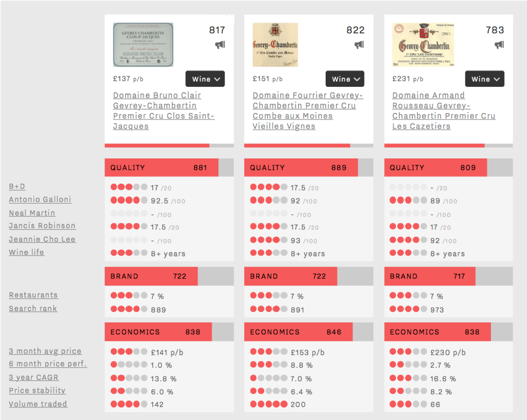This screenshot has height=420, width=527.
Task: Click the Quality 889 score bar
Action: coord(309,167)
